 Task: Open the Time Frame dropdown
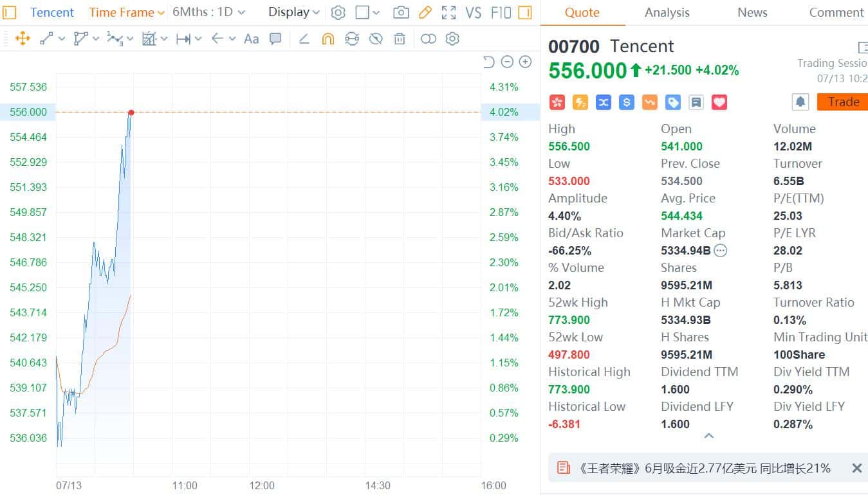click(x=127, y=12)
